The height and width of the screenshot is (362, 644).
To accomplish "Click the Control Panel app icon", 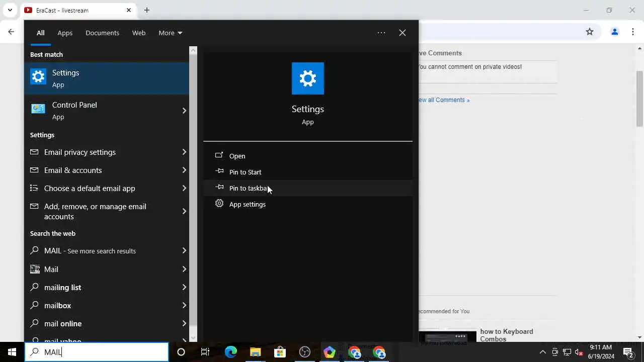I will [38, 109].
